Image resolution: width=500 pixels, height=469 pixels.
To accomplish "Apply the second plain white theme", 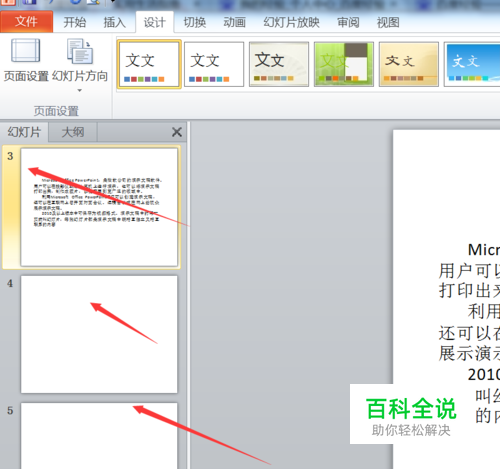I will tap(214, 64).
